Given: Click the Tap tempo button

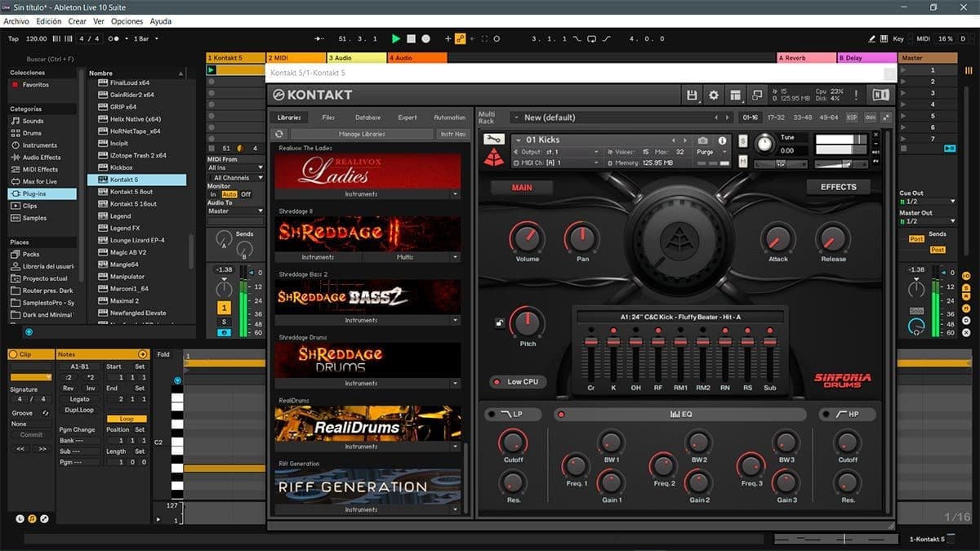Looking at the screenshot, I should [x=13, y=38].
